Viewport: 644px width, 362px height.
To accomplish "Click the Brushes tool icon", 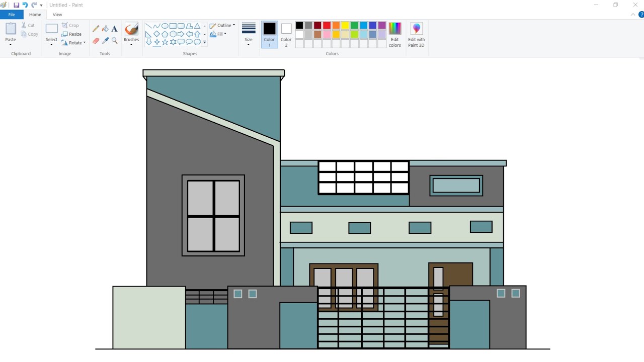I will 131,29.
